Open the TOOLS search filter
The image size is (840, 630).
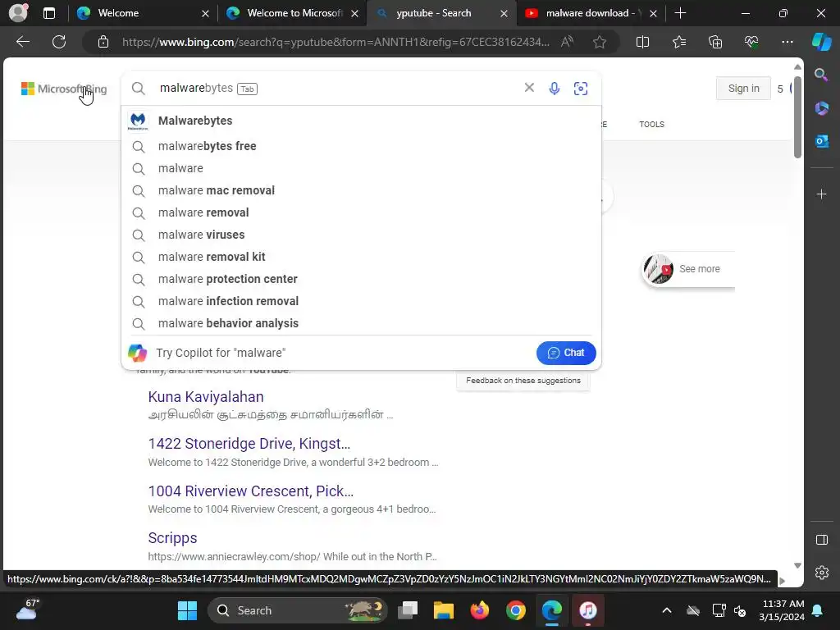coord(651,125)
